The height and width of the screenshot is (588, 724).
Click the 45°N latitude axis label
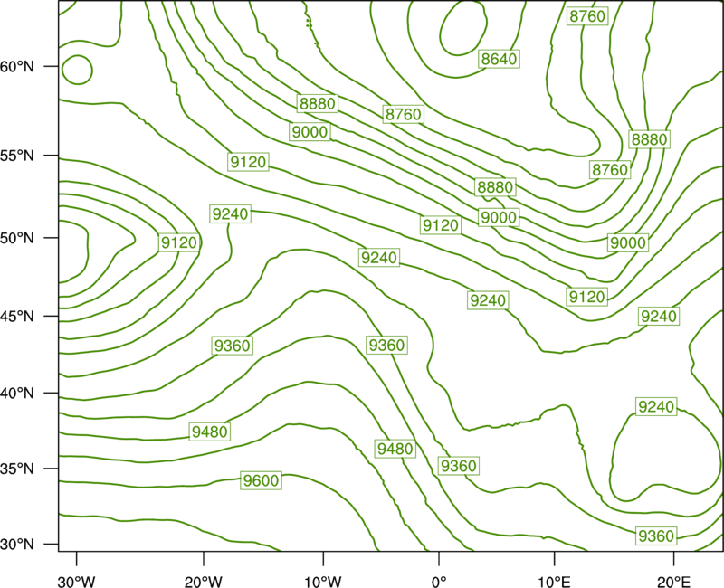[17, 317]
